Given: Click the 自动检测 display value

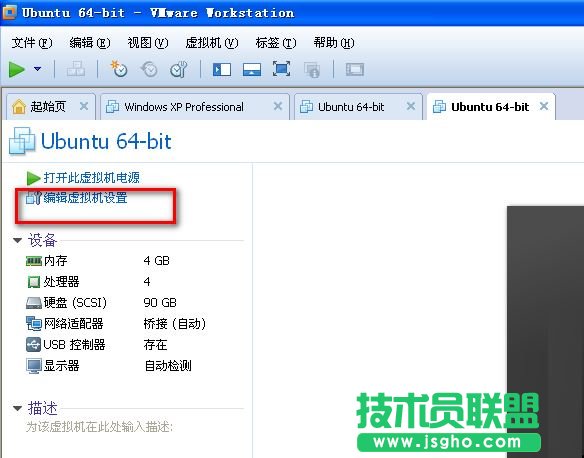Looking at the screenshot, I should coord(168,366).
